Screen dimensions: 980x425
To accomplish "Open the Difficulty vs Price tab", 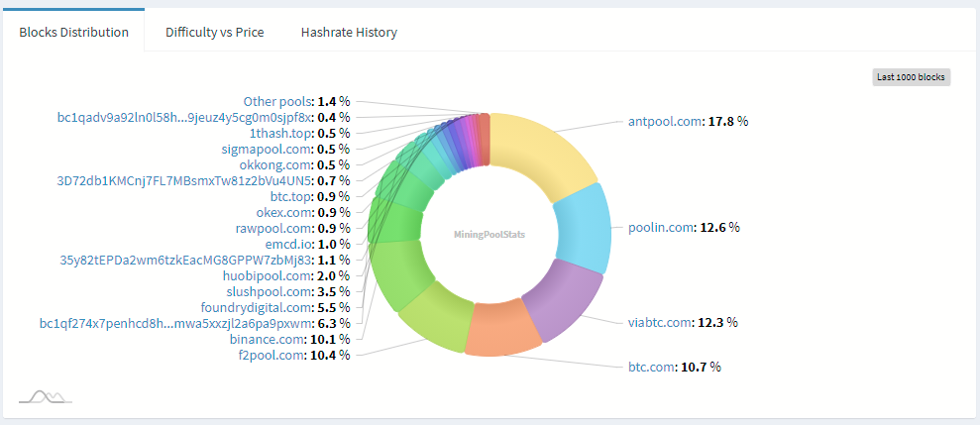I will pos(214,32).
